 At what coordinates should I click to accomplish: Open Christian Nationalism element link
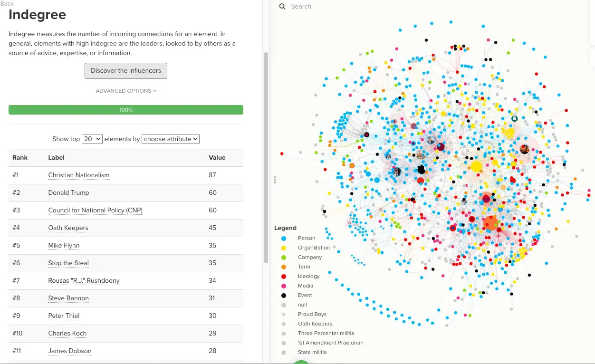tap(79, 175)
